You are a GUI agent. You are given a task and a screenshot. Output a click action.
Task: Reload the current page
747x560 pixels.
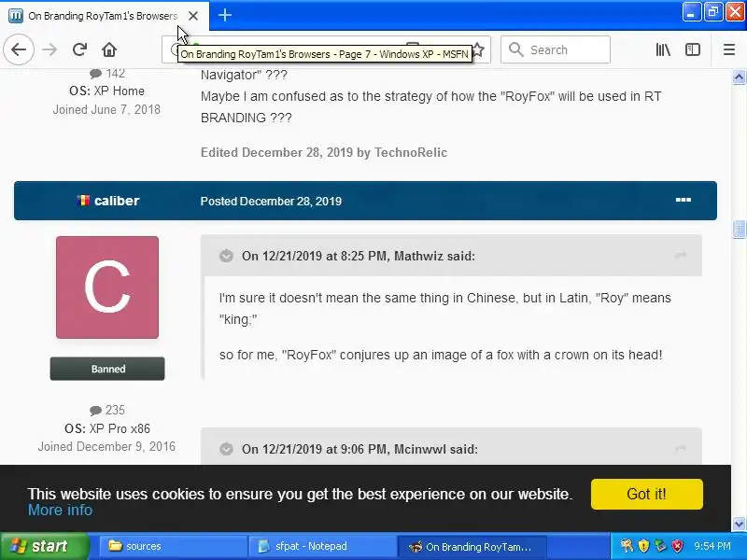79,49
